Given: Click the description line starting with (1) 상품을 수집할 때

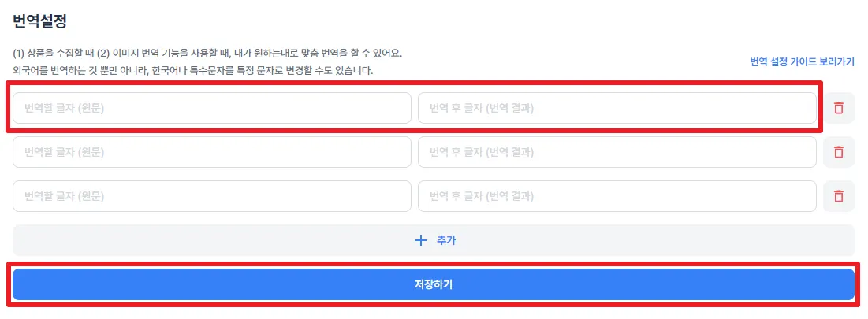Looking at the screenshot, I should (207, 53).
